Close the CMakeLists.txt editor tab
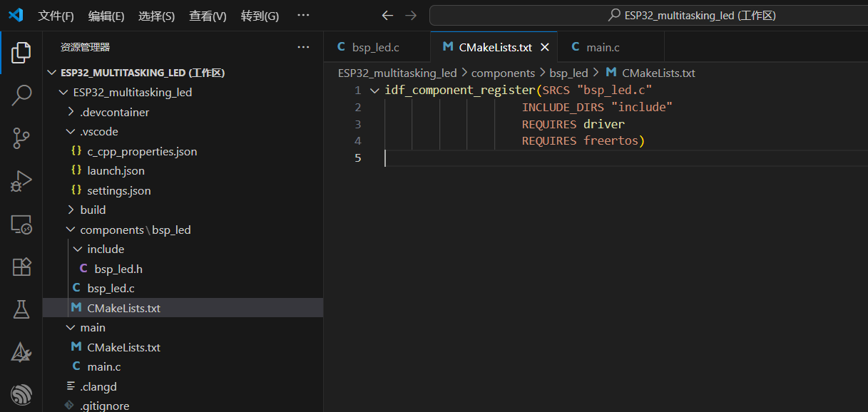The width and height of the screenshot is (868, 412). tap(545, 47)
